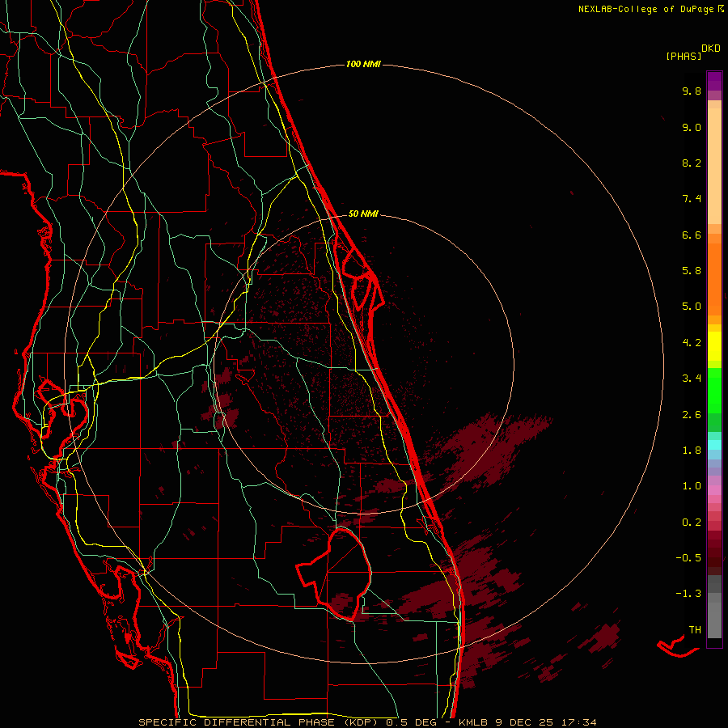Screen dimensions: 728x728
Task: Select the 9.8 value on the color scale
Action: coord(692,91)
